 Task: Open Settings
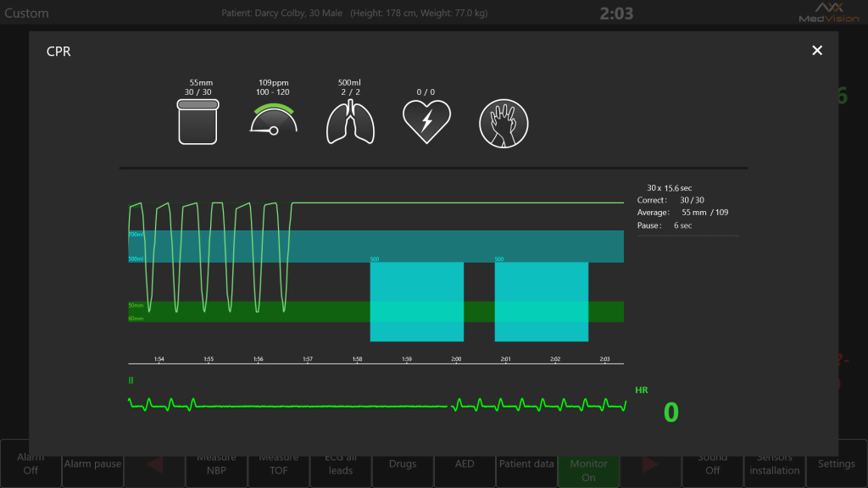[x=837, y=463]
